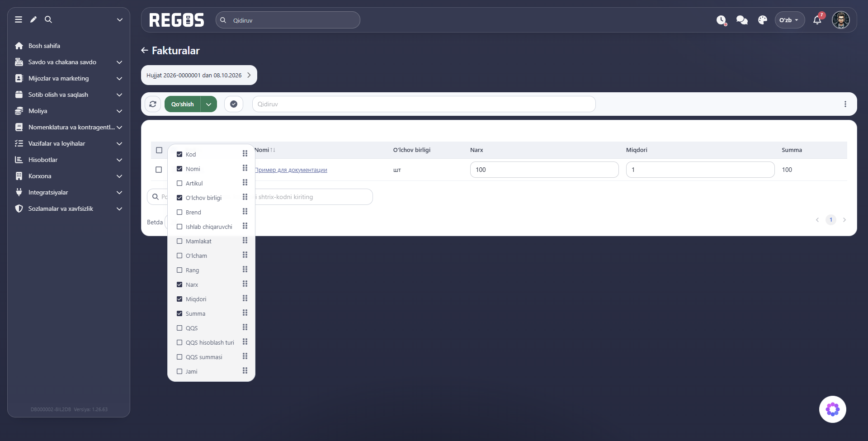Toggle the select-all header checkbox
Viewport: 868px width, 441px height.
pyautogui.click(x=159, y=150)
